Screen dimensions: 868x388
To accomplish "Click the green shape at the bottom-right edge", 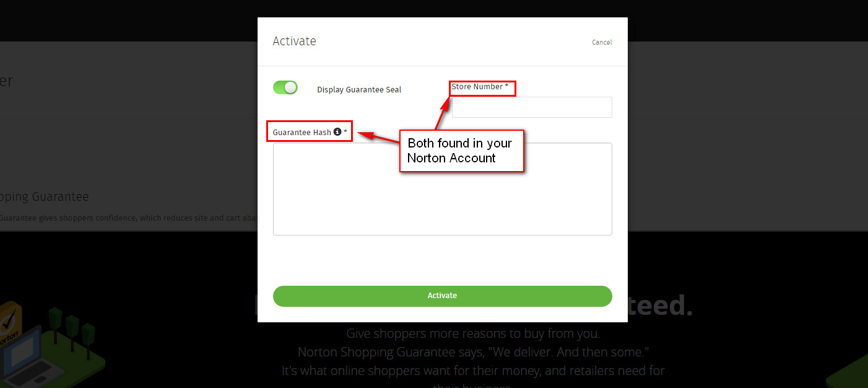I will 848,373.
